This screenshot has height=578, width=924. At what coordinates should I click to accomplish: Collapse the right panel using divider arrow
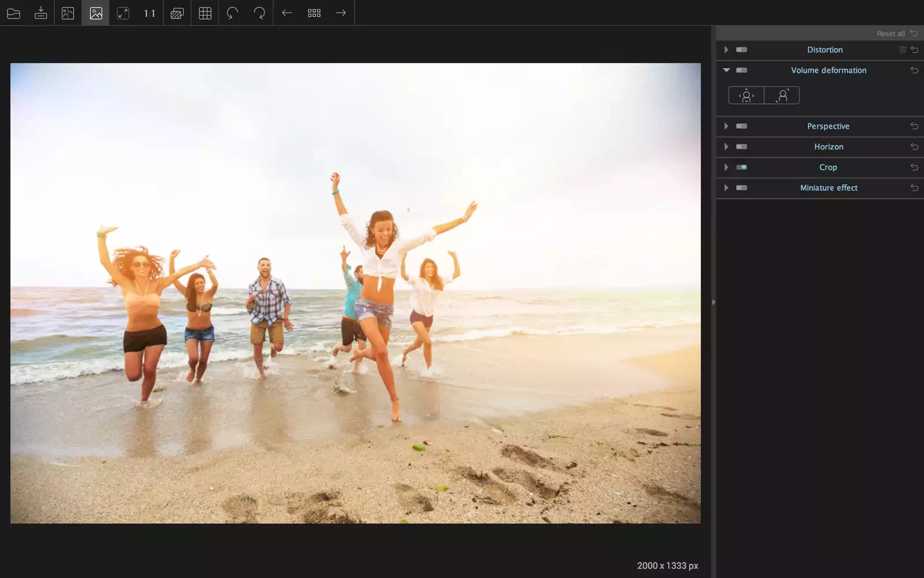[714, 302]
